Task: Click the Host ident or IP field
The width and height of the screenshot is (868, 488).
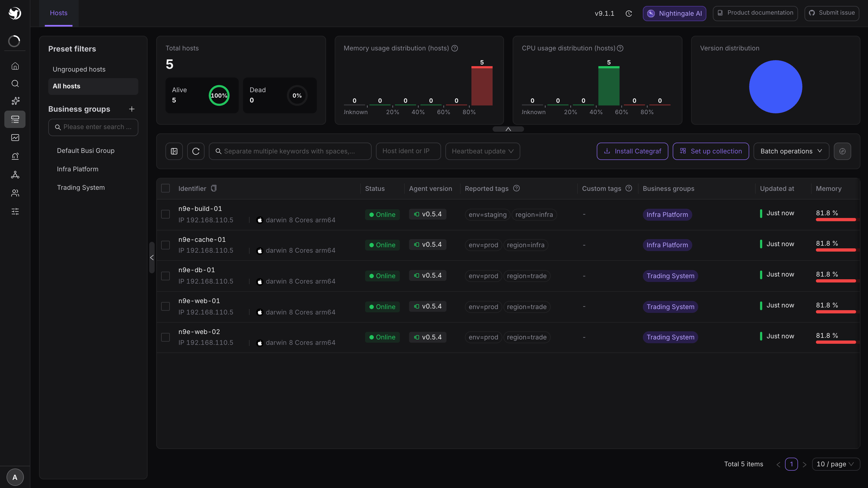Action: 408,151
